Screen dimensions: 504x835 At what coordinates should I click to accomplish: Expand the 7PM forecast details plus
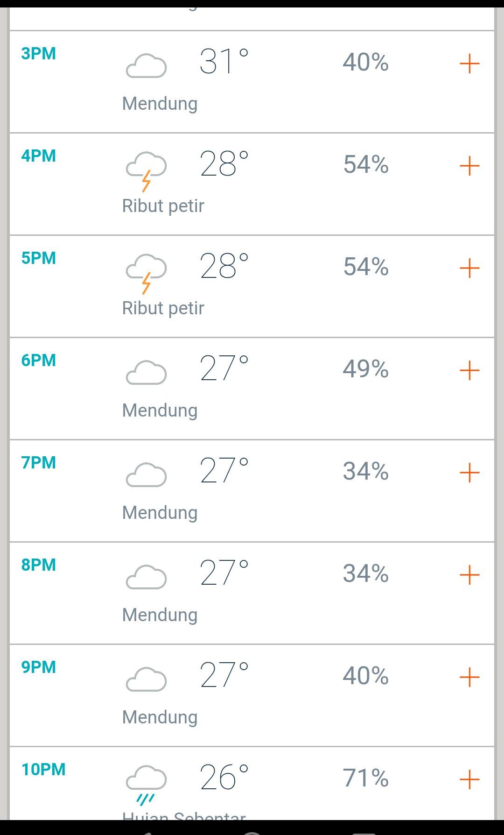(469, 473)
